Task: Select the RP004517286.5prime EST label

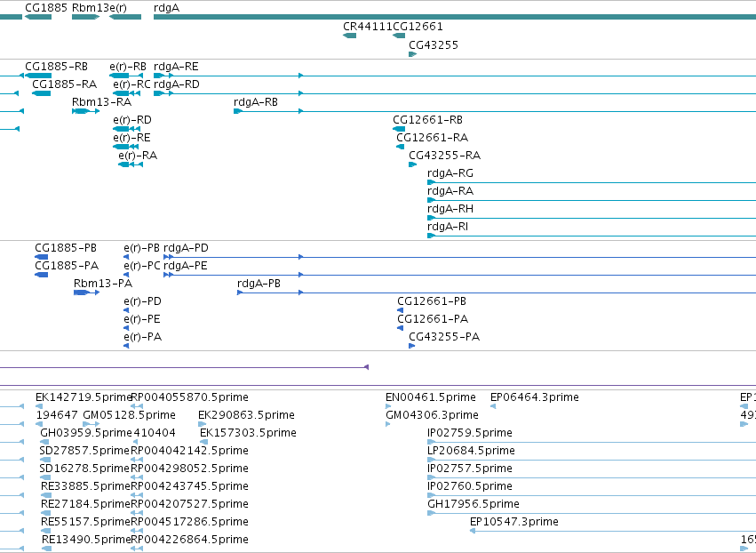Action: tap(189, 523)
